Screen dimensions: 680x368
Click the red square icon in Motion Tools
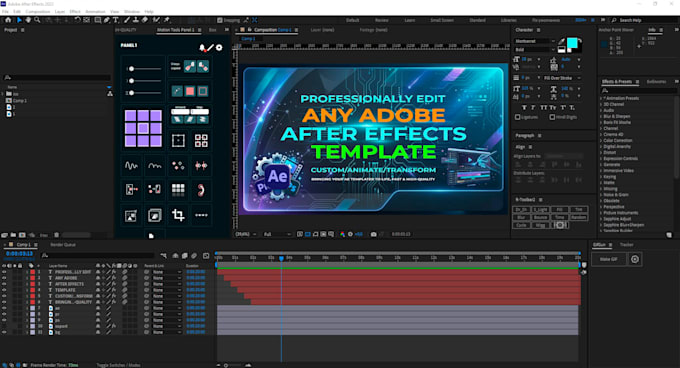click(x=190, y=91)
